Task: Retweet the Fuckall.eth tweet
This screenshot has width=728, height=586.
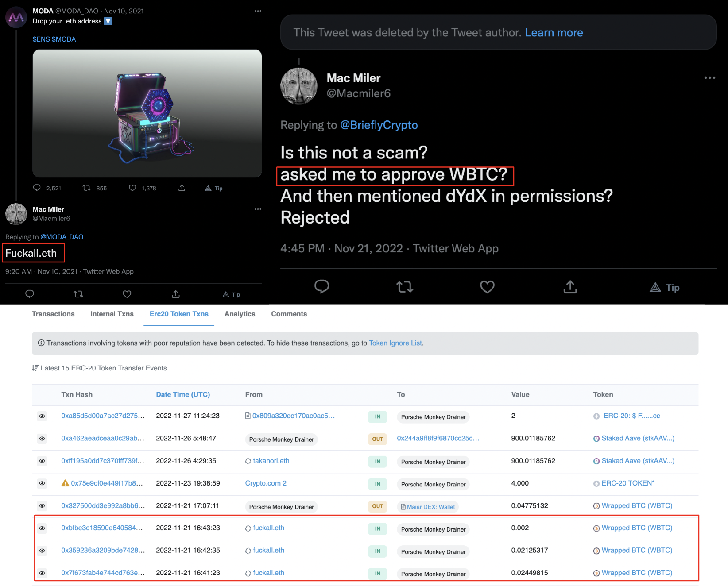Action: (x=78, y=294)
